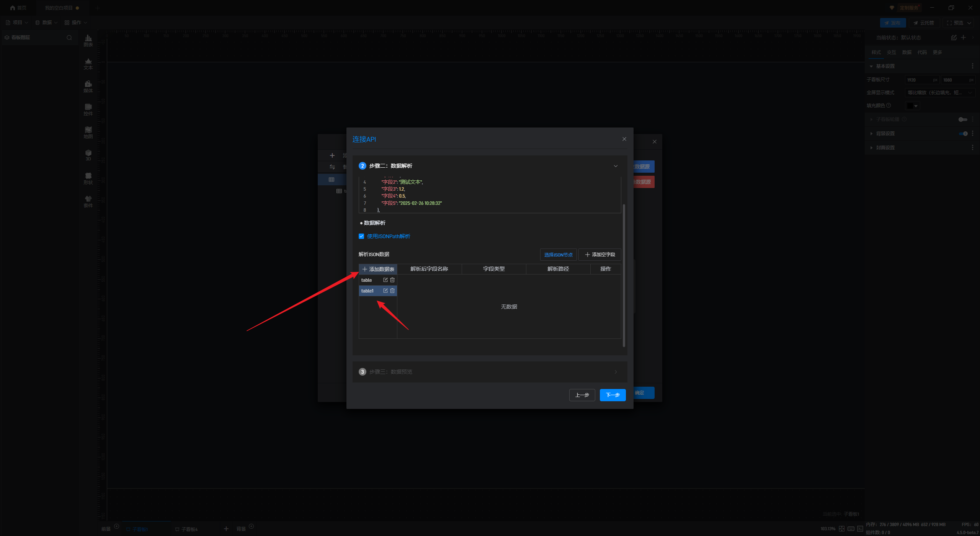Click the swap arrows icon in background window
The height and width of the screenshot is (536, 980).
click(332, 167)
